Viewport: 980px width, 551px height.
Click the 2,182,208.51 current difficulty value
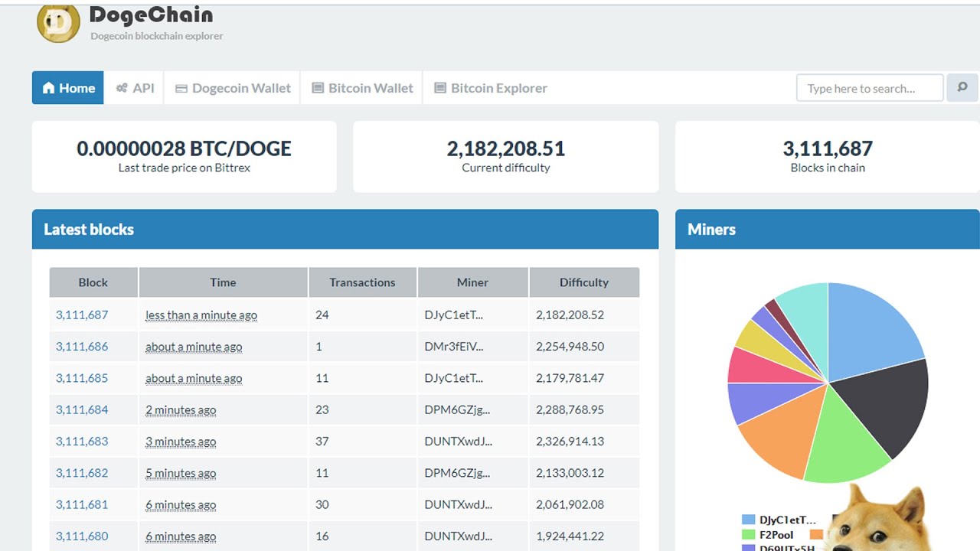tap(506, 148)
